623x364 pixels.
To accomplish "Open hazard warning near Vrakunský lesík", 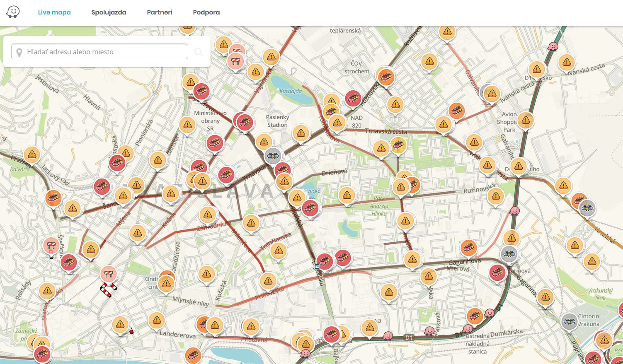I will point(592,262).
